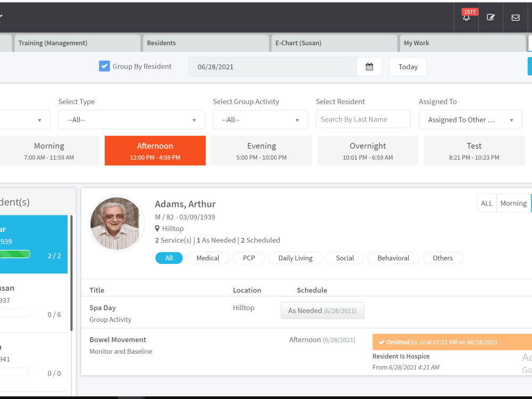Click the compose note pencil icon
This screenshot has width=532, height=399.
(491, 18)
